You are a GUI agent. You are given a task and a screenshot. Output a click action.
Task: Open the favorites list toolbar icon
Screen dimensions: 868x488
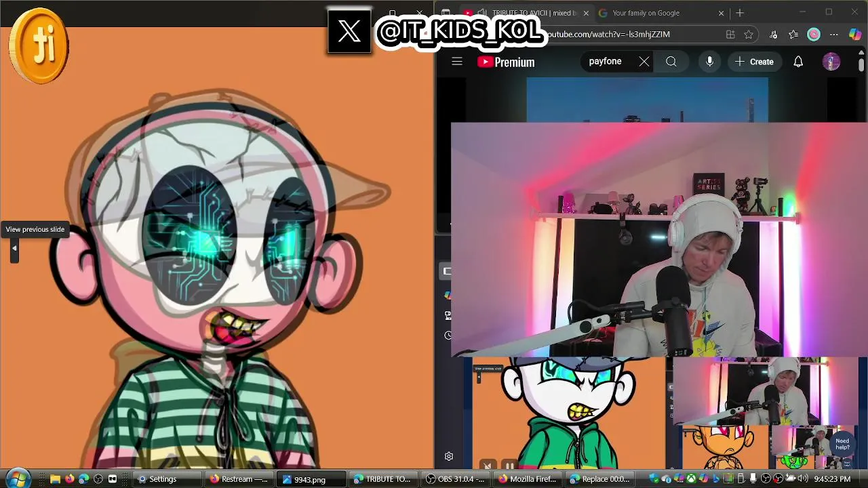coord(793,35)
